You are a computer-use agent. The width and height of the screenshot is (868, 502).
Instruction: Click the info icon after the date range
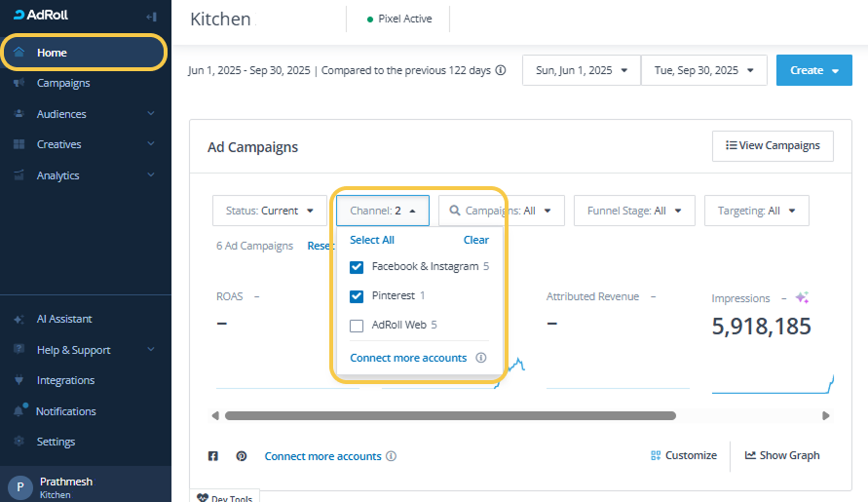pos(501,70)
